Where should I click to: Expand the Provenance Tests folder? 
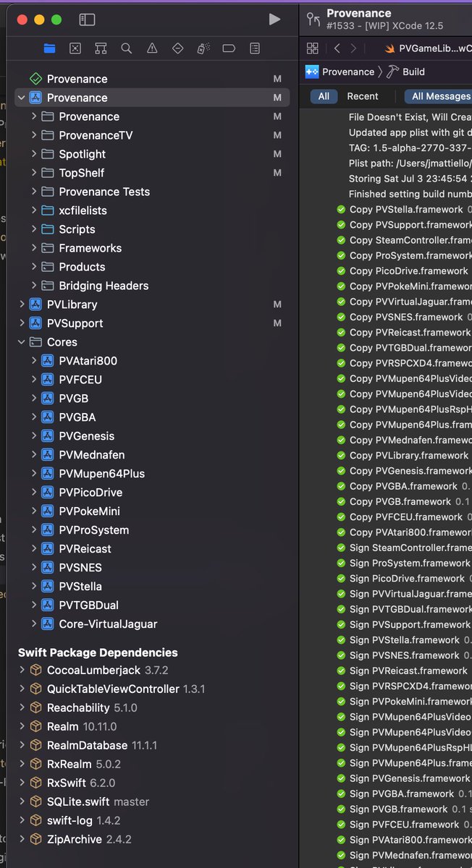tap(34, 192)
